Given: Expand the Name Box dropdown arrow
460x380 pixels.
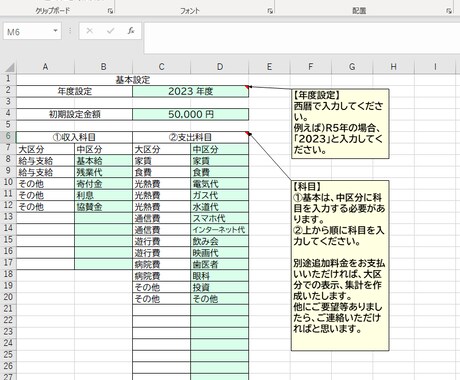Looking at the screenshot, I should [x=55, y=31].
